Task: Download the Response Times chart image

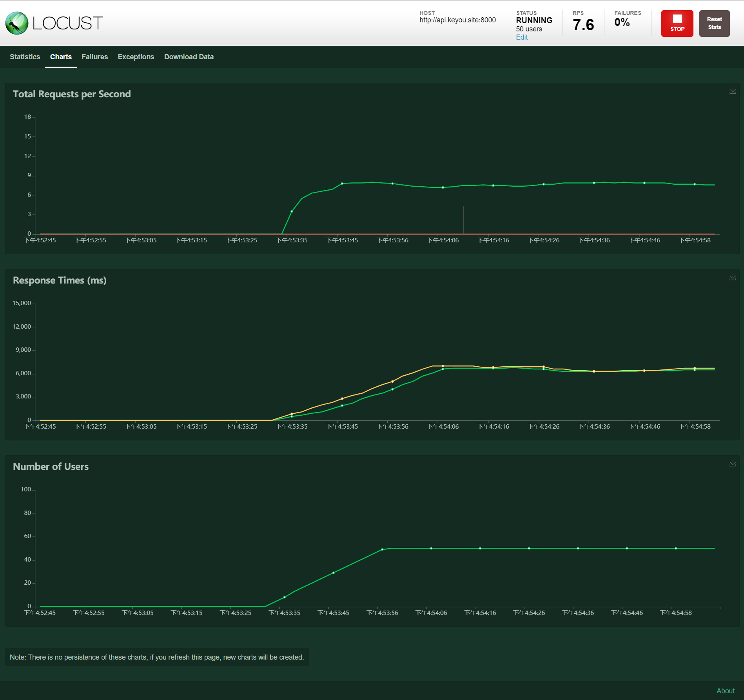Action: (x=732, y=277)
